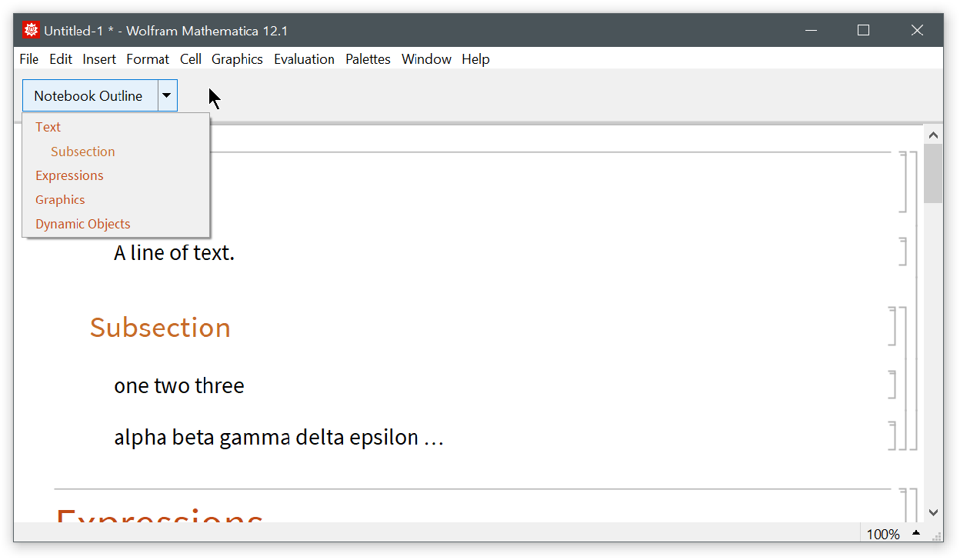Select Graphics entry in outline popup
Image resolution: width=960 pixels, height=560 pixels.
60,199
